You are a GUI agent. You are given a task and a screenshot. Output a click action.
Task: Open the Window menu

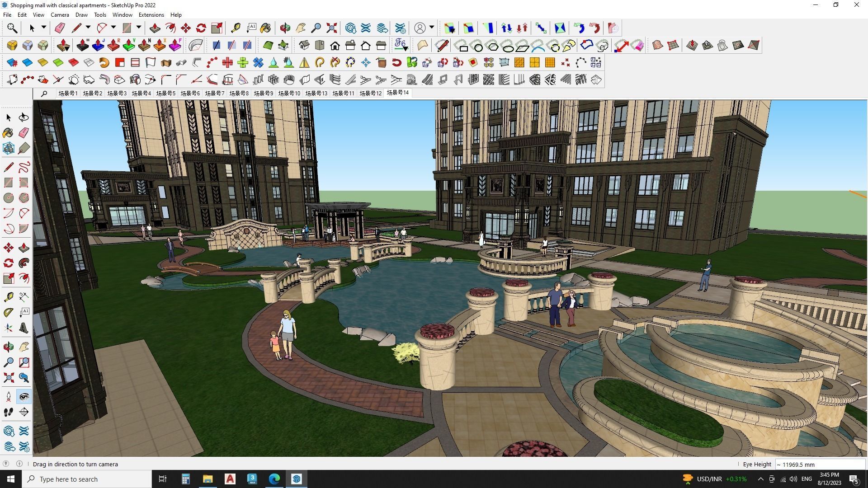click(122, 15)
